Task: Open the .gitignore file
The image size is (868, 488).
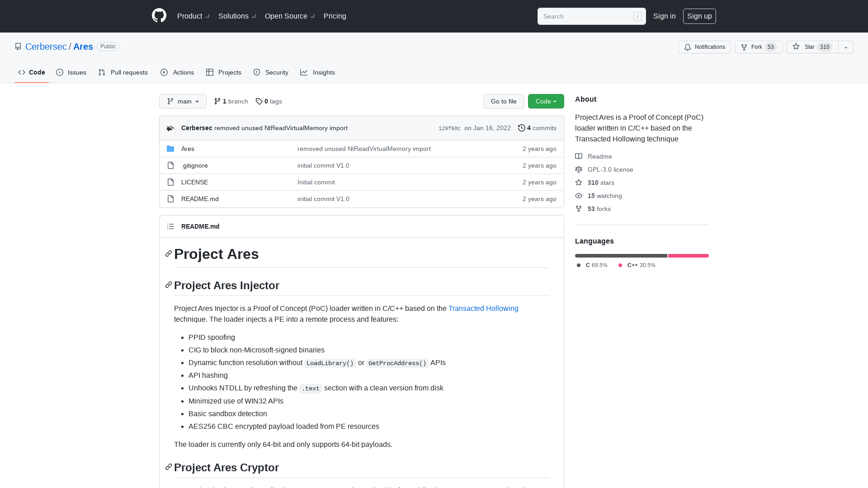Action: [194, 165]
